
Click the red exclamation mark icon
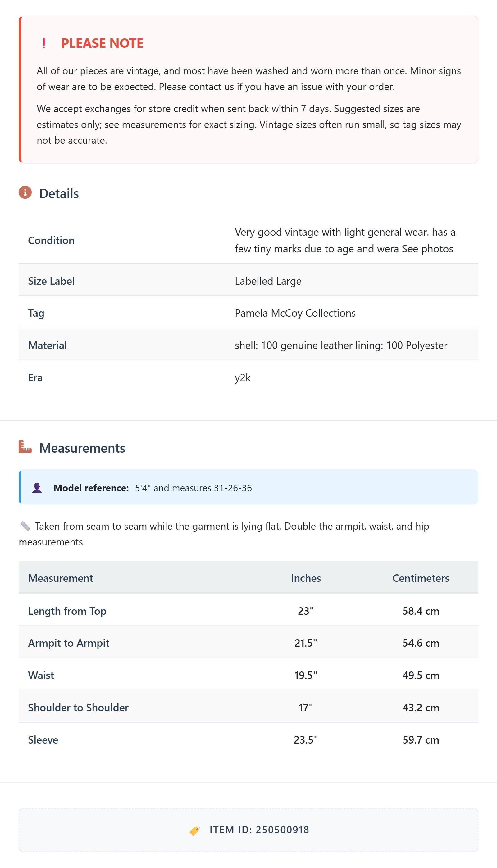[44, 43]
